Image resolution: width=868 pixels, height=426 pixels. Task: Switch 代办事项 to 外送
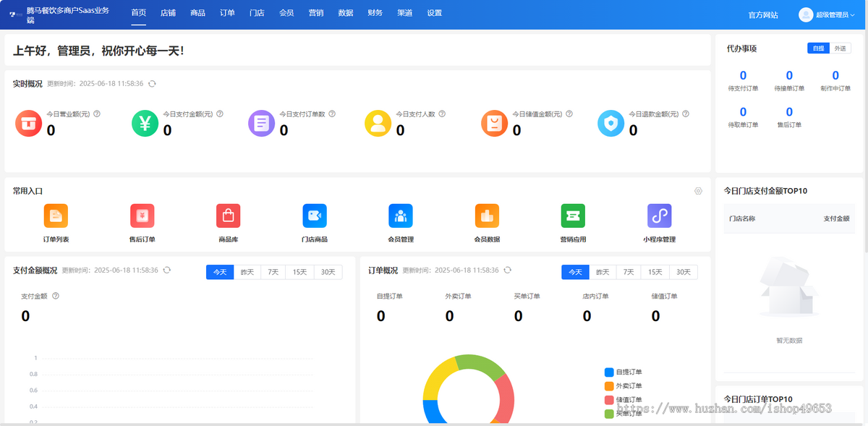pyautogui.click(x=840, y=48)
